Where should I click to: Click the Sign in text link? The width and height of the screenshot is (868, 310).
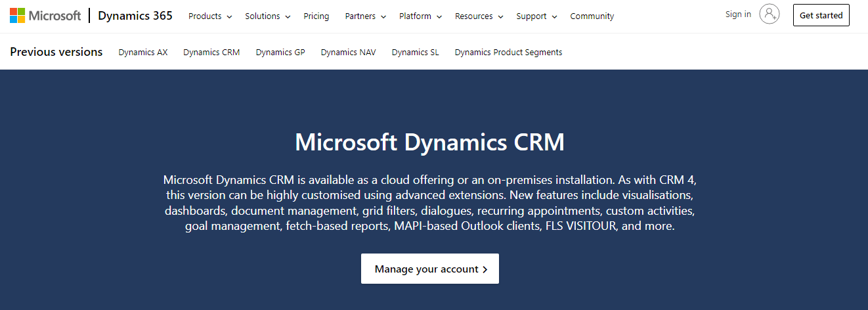click(738, 14)
